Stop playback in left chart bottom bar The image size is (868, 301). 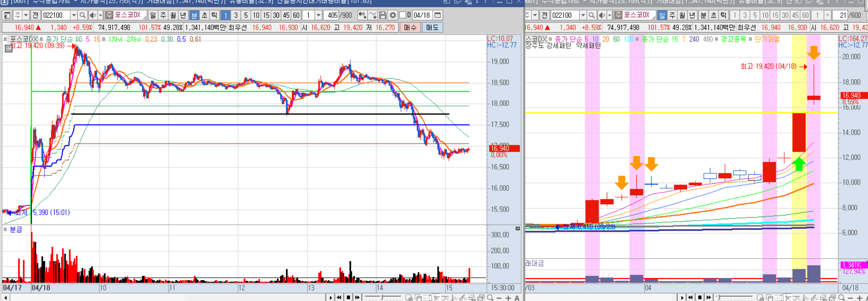[x=348, y=298]
